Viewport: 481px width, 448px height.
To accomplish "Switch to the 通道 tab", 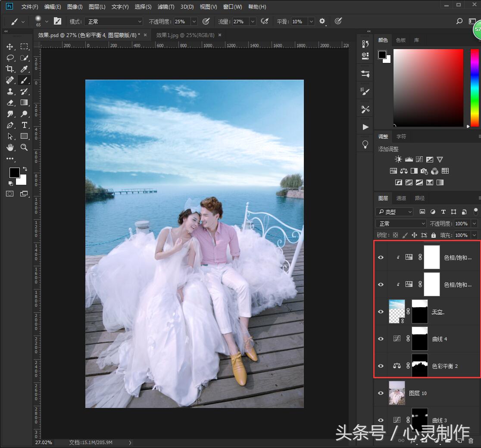I will [x=401, y=198].
